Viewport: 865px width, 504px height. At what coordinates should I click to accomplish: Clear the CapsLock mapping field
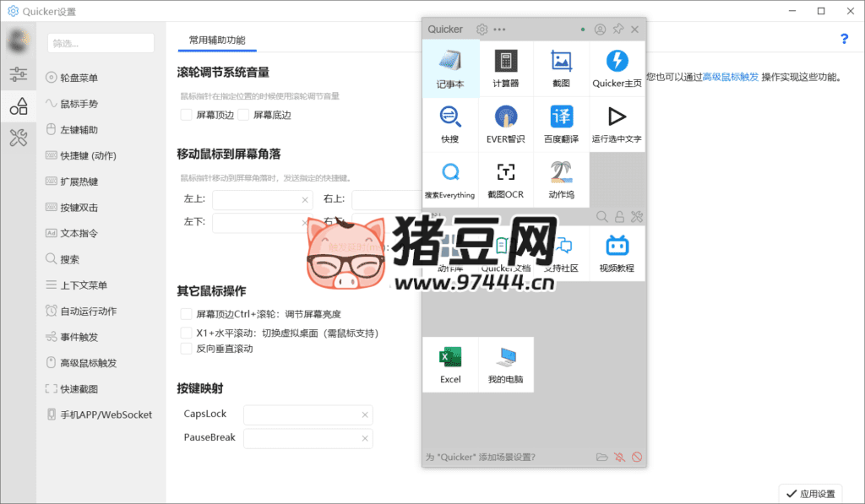tap(365, 415)
